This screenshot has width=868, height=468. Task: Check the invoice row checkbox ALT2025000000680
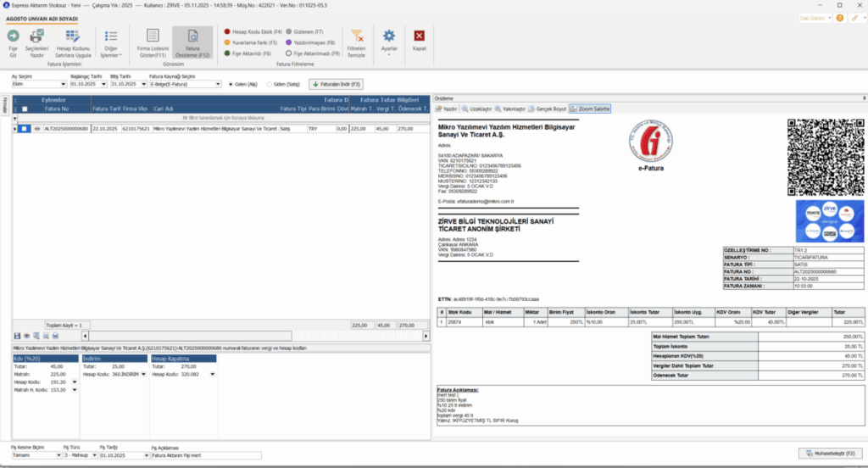point(24,129)
